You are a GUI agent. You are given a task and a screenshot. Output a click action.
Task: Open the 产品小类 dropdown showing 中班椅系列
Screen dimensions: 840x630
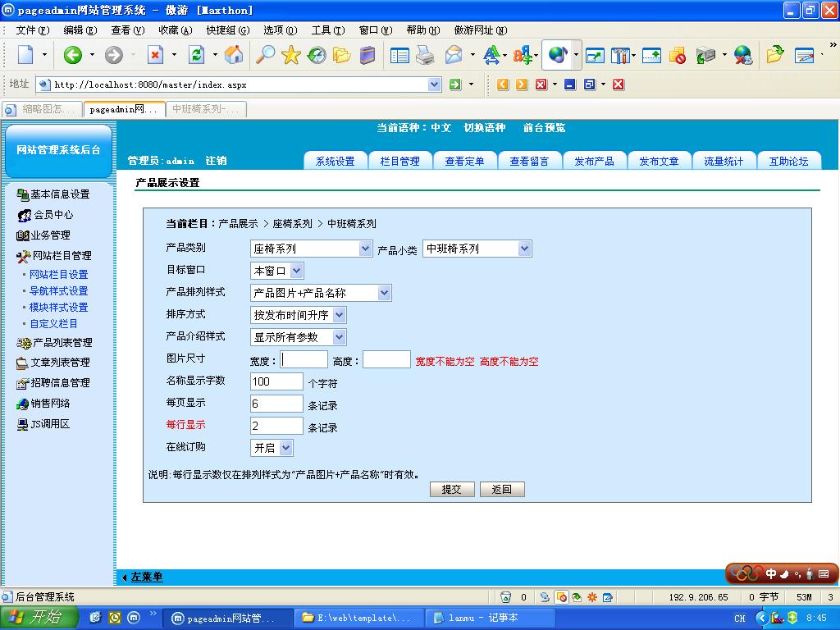[x=477, y=249]
